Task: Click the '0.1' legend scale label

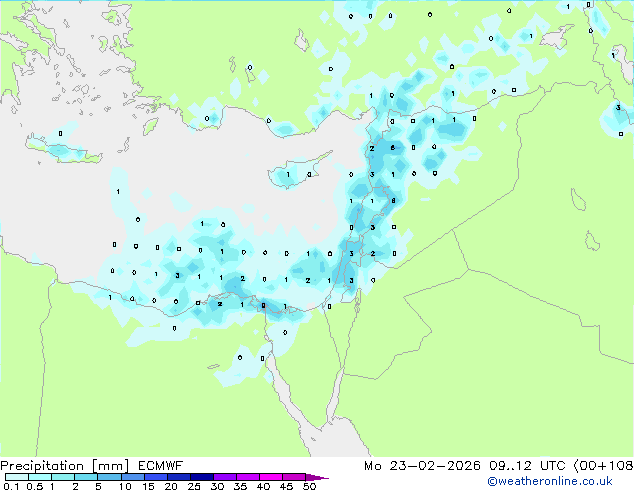Action: tap(11, 486)
